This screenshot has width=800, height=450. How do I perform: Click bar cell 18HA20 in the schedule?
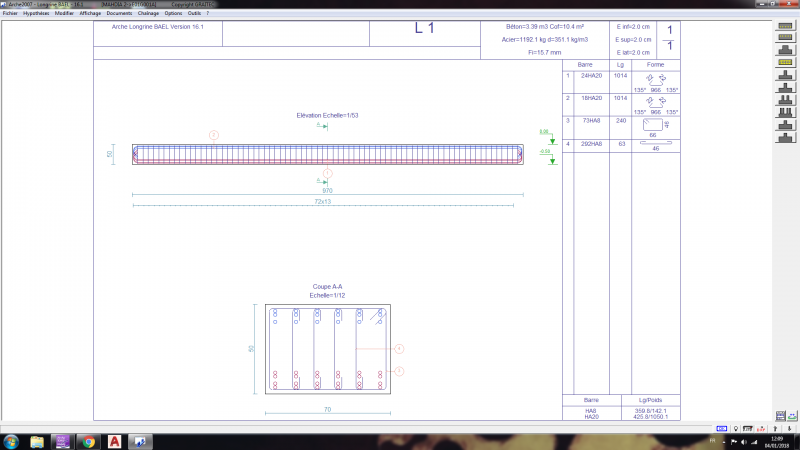point(591,98)
